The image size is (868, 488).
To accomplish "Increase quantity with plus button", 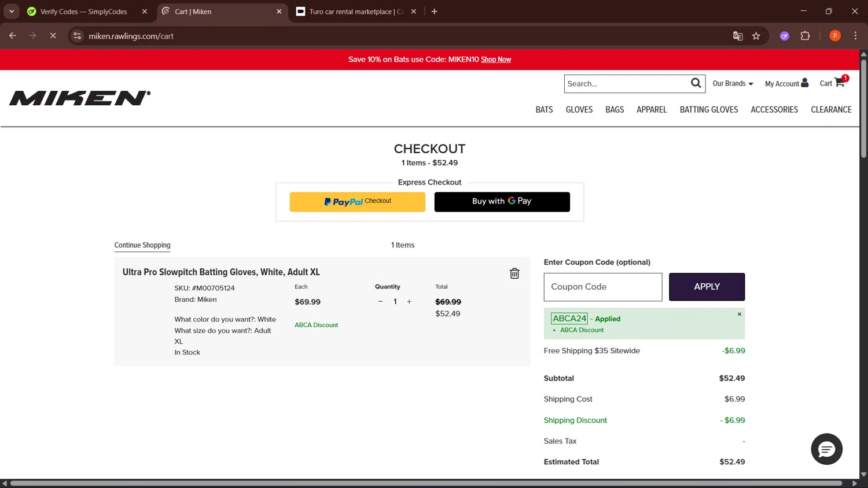I will pos(409,301).
